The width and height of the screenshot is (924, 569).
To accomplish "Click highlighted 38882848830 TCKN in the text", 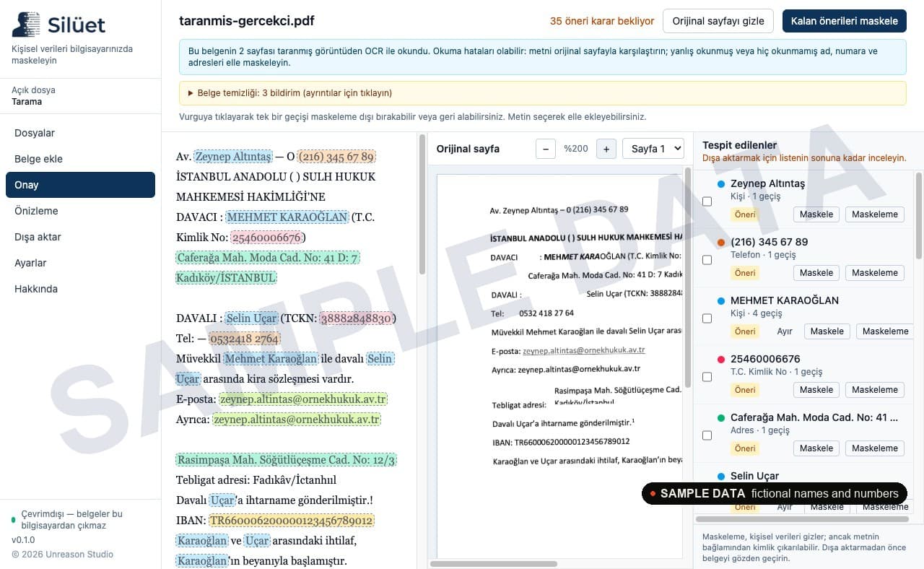I will (x=356, y=318).
